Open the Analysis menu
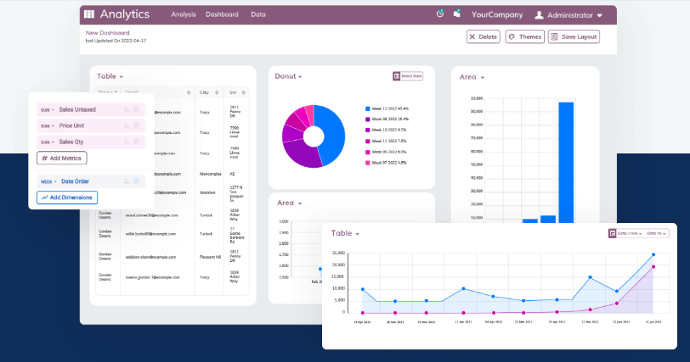This screenshot has height=362, width=690. pos(184,15)
